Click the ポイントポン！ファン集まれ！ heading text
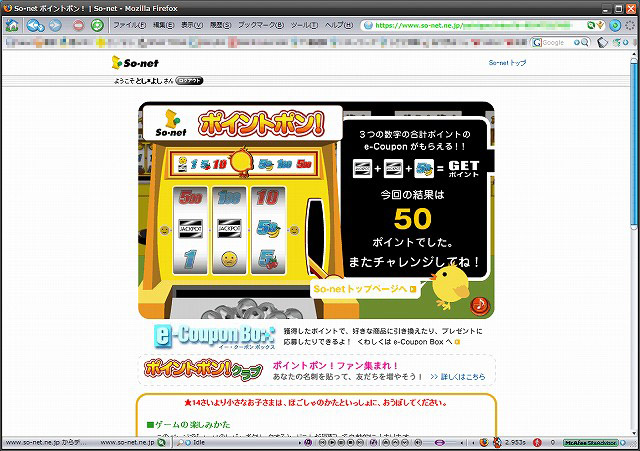 335,366
